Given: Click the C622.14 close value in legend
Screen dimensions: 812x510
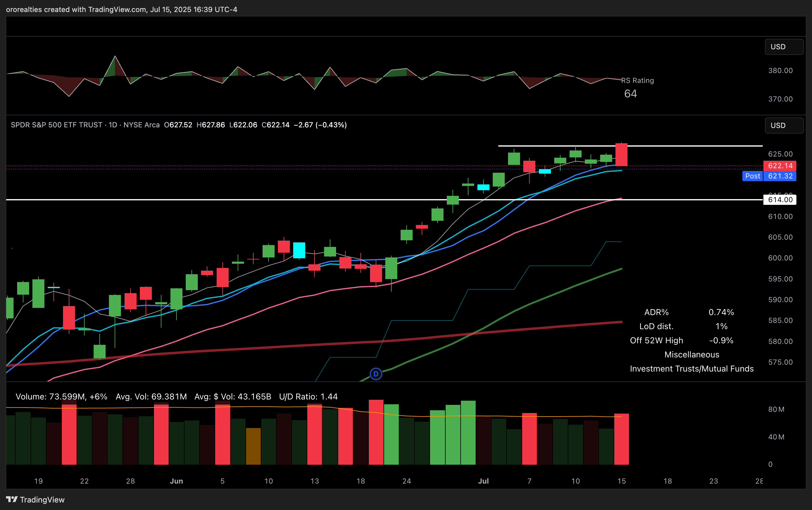Looking at the screenshot, I should point(275,125).
